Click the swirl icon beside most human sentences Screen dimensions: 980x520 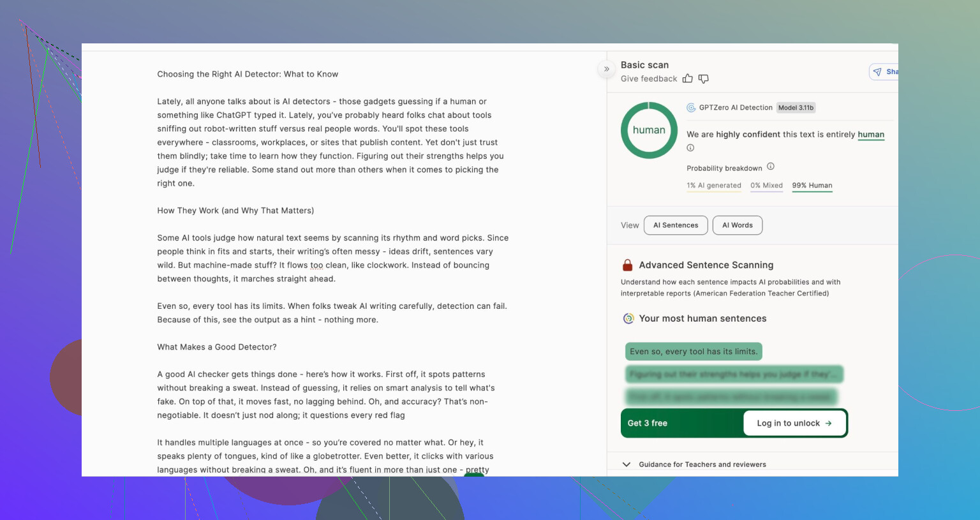pyautogui.click(x=628, y=318)
